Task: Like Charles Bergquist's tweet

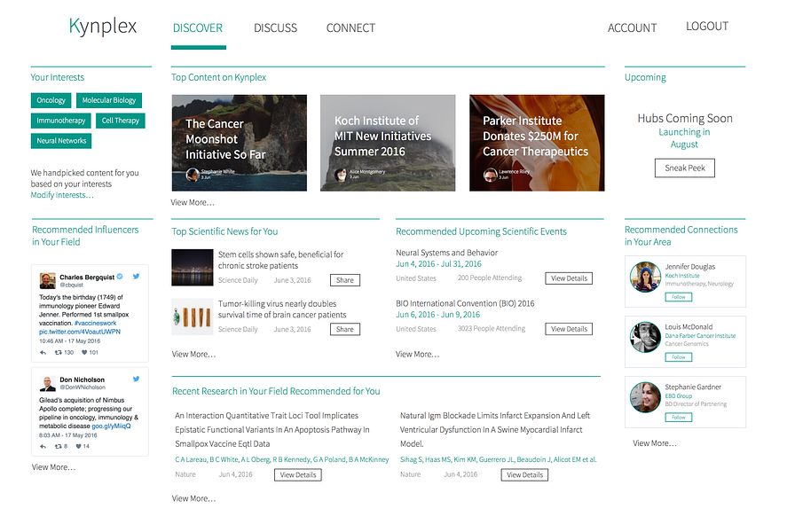Action: coord(84,353)
